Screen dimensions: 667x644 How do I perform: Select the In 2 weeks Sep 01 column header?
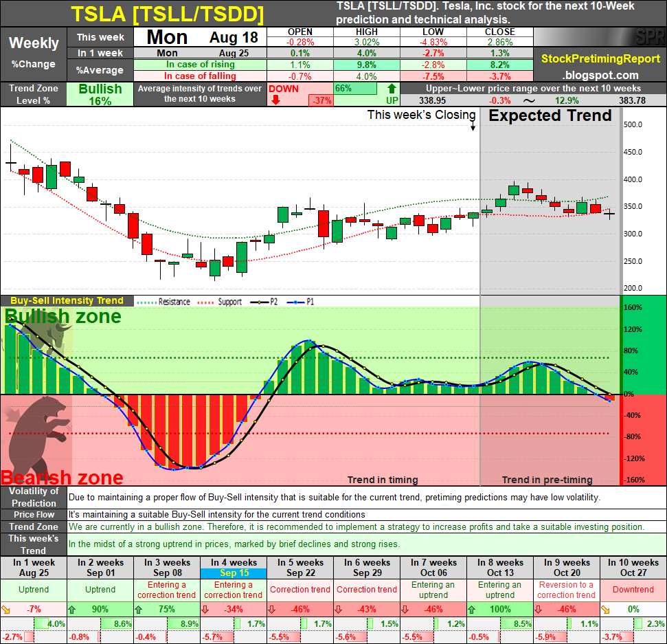tap(100, 568)
